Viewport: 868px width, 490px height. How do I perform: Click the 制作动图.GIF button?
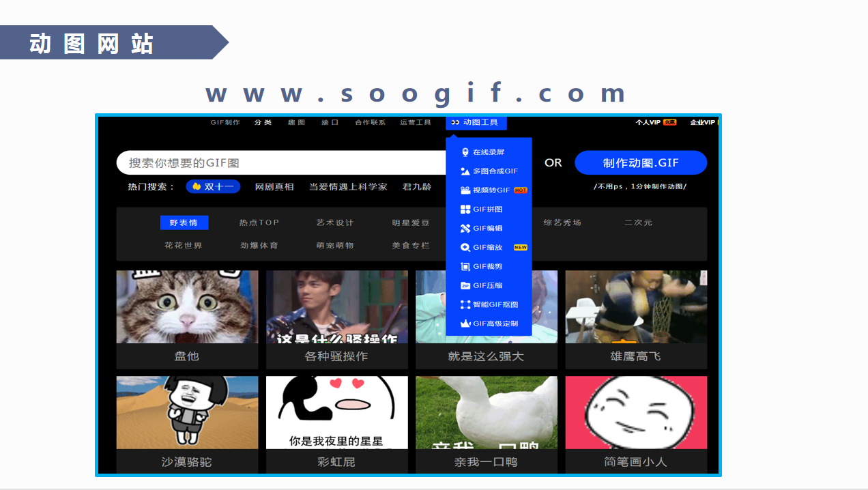pos(641,162)
